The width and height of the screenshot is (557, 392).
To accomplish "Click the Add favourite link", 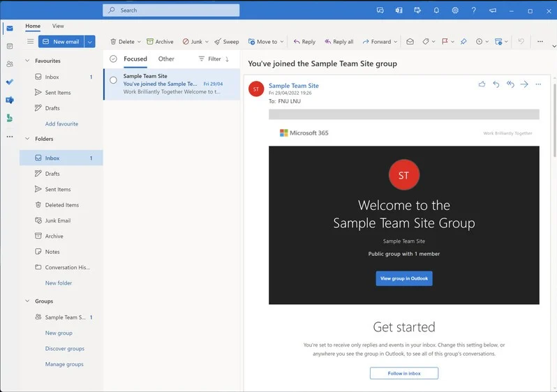I will point(61,123).
